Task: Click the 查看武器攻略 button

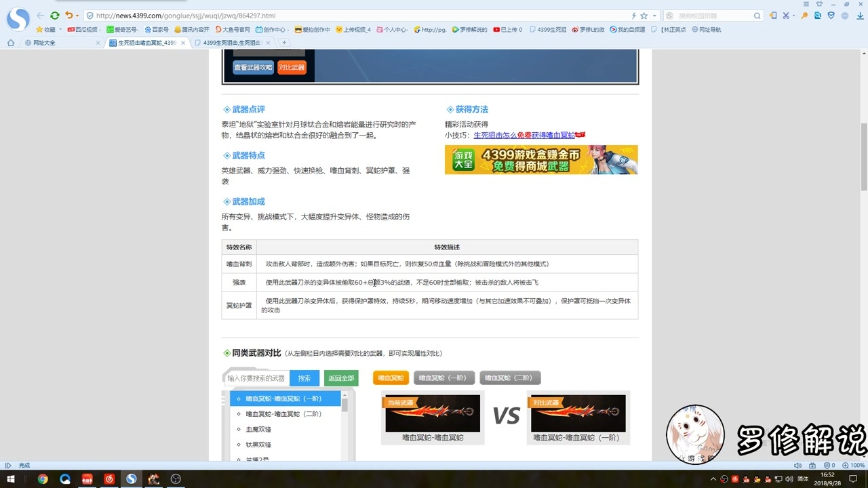Action: (253, 67)
